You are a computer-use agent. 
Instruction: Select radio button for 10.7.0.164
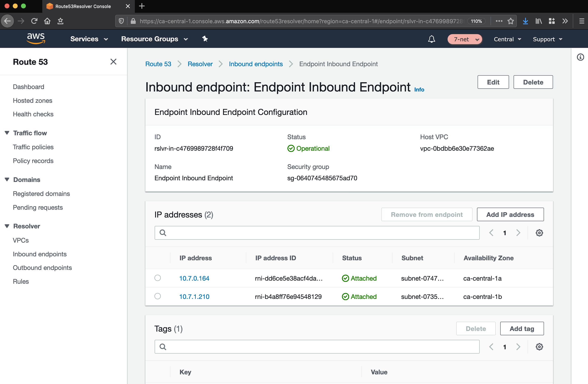point(158,278)
